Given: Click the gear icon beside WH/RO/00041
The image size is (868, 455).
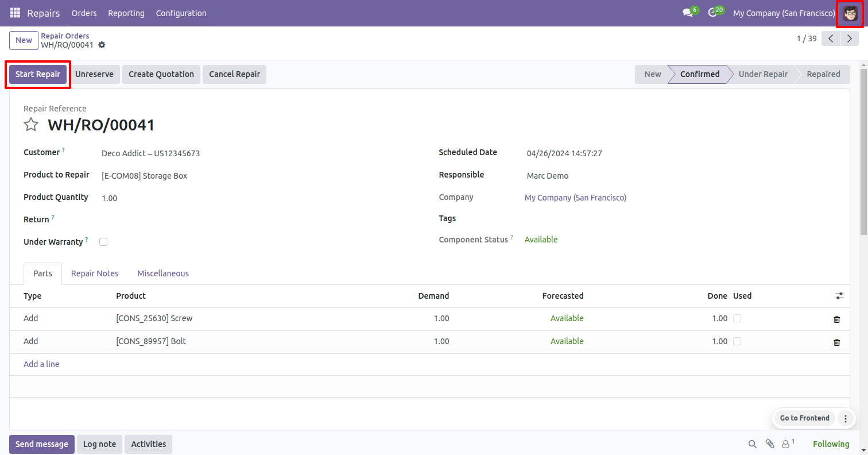Looking at the screenshot, I should [102, 45].
